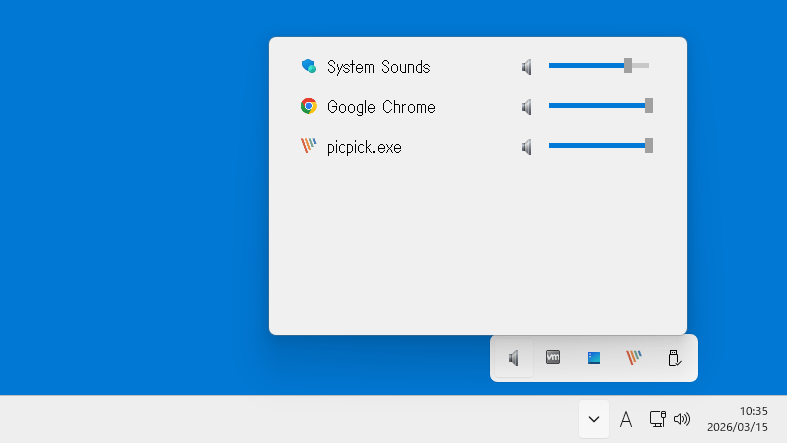This screenshot has height=443, width=787.
Task: Click the gray speaker icon in tray overflow
Action: [513, 358]
